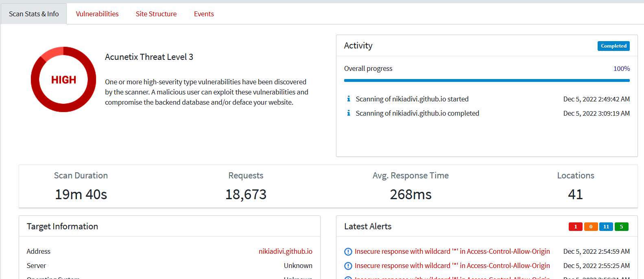Screen dimensions: 644x279
Task: Open the Site Structure tab
Action: [x=156, y=14]
